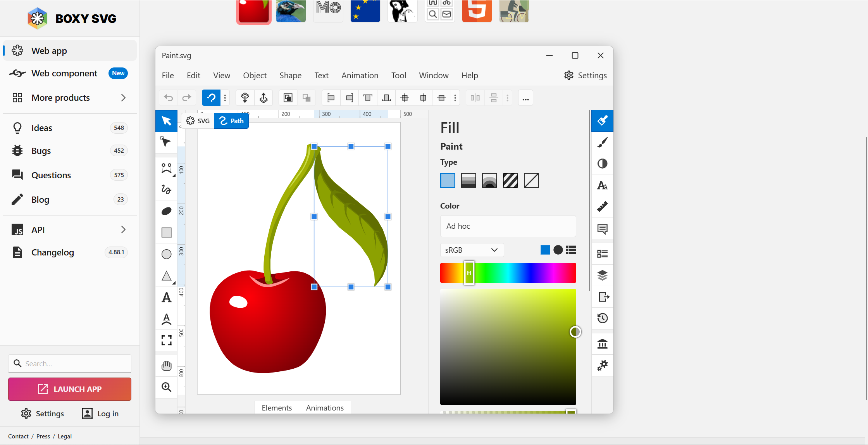The image size is (868, 445).
Task: Select the Text tool
Action: click(x=166, y=297)
